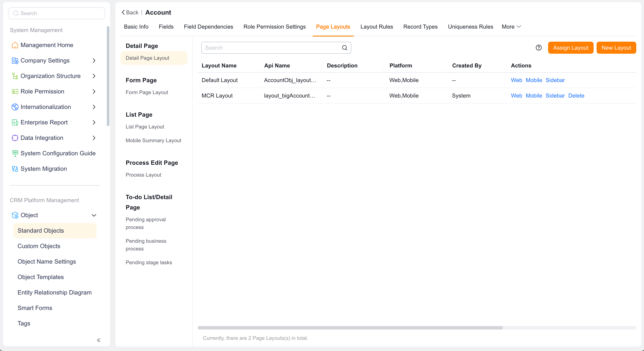The height and width of the screenshot is (351, 644).
Task: Open Mobile editor for MCR Layout
Action: [x=534, y=96]
